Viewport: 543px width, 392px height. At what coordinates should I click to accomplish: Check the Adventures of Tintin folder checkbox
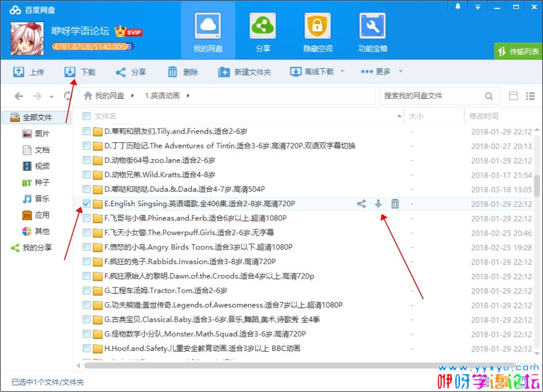coord(86,146)
